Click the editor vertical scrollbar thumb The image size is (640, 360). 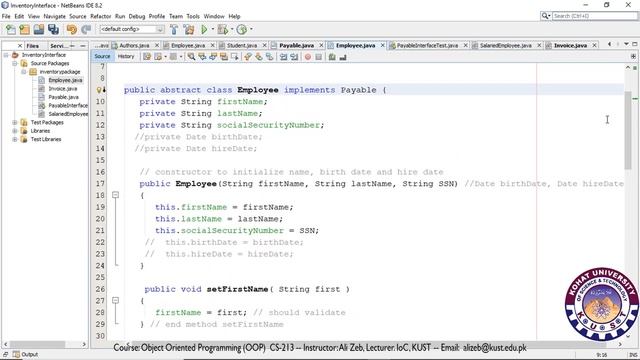pyautogui.click(x=628, y=130)
